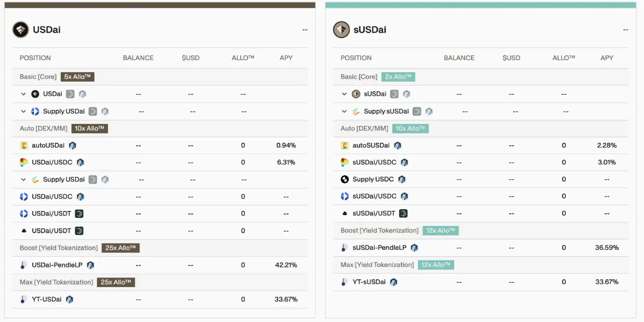
Task: Click the dark chain icon next to sUSDai/USDT
Action: tap(403, 213)
